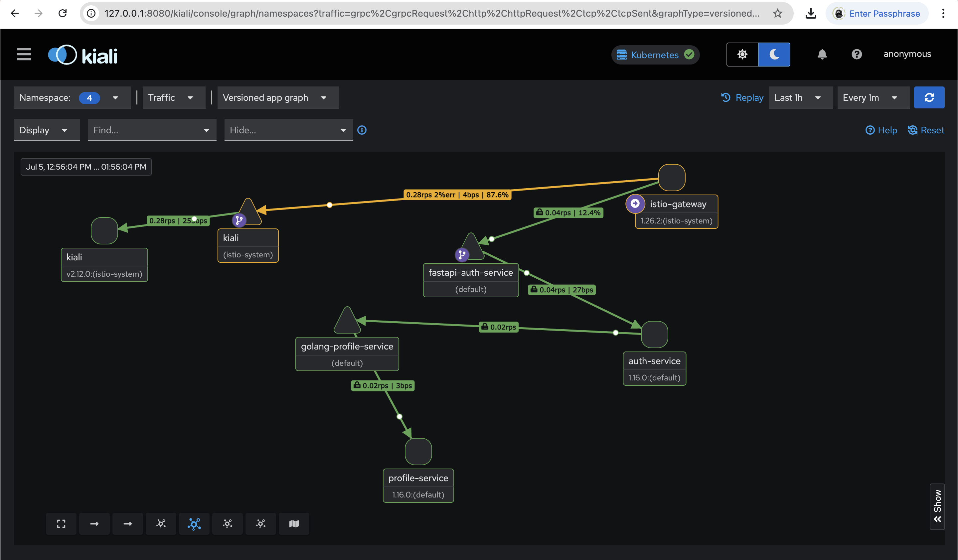Viewport: 958px width, 560px height.
Task: Click the Reset graph link
Action: tap(926, 130)
